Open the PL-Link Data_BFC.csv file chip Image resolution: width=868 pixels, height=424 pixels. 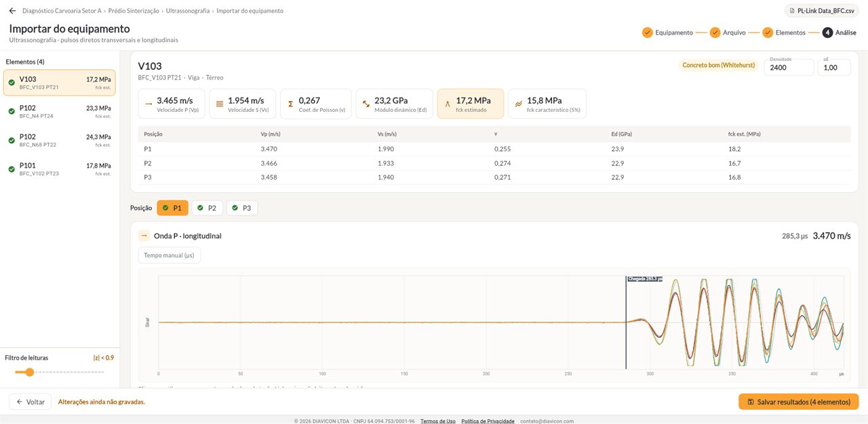click(x=821, y=11)
